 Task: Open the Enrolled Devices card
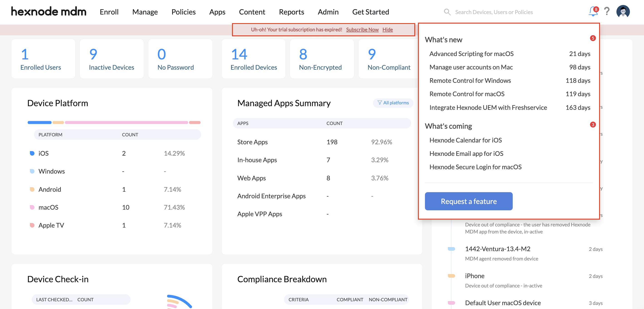click(x=254, y=59)
